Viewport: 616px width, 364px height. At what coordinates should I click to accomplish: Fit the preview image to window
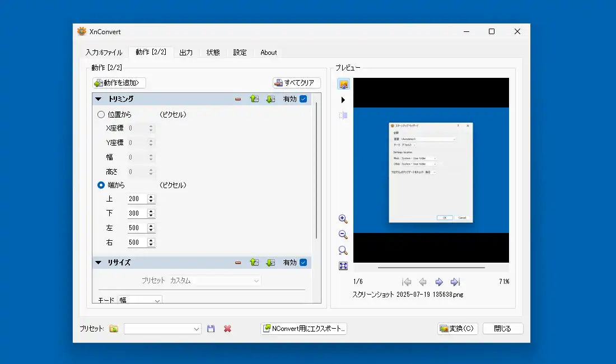343,266
